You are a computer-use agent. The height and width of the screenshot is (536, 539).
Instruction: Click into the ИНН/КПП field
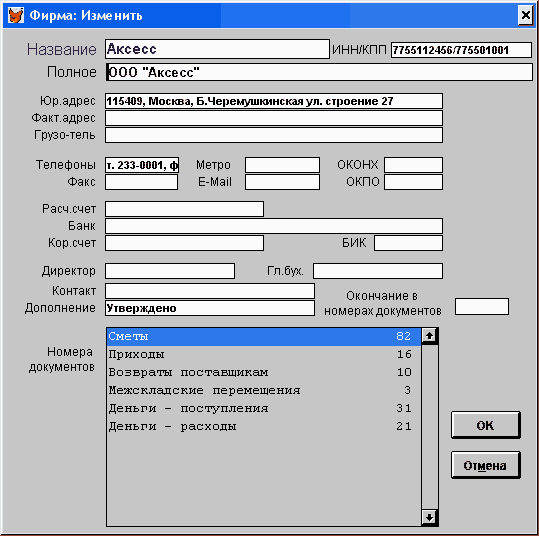pyautogui.click(x=461, y=50)
